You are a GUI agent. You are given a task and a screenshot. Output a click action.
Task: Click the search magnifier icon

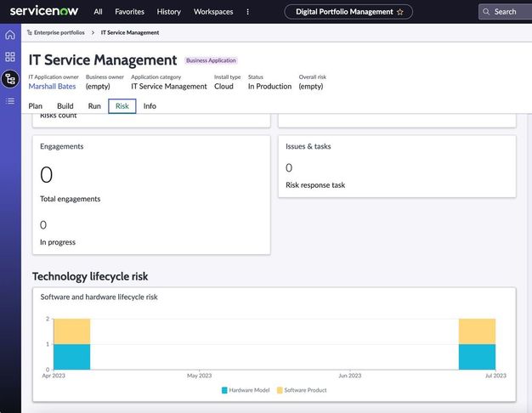click(486, 12)
